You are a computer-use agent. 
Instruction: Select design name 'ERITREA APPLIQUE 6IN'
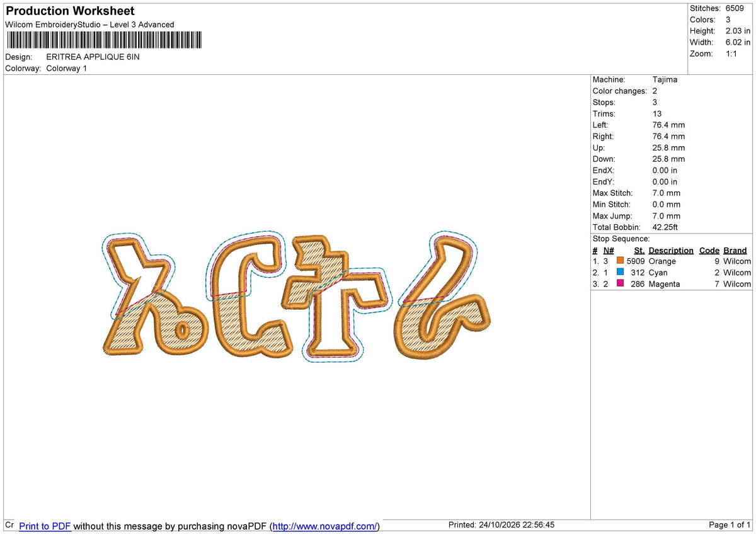coord(93,57)
